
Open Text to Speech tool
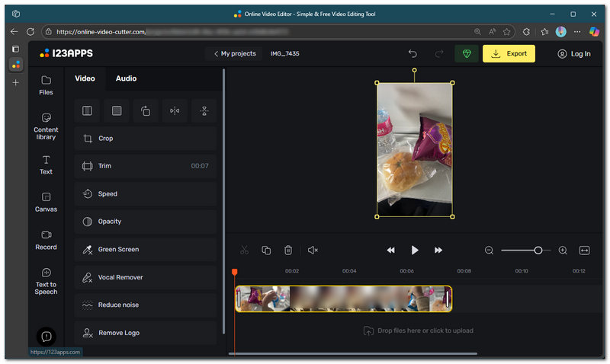coord(46,280)
